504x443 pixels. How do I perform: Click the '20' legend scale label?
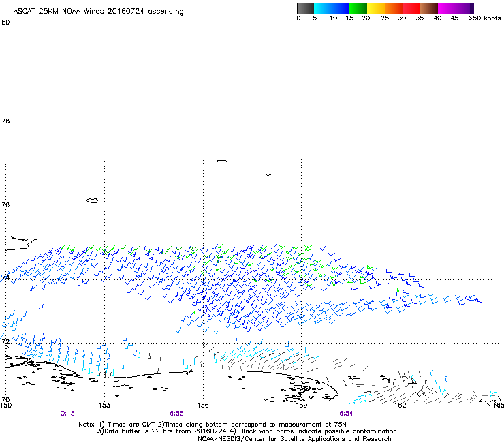coord(366,18)
